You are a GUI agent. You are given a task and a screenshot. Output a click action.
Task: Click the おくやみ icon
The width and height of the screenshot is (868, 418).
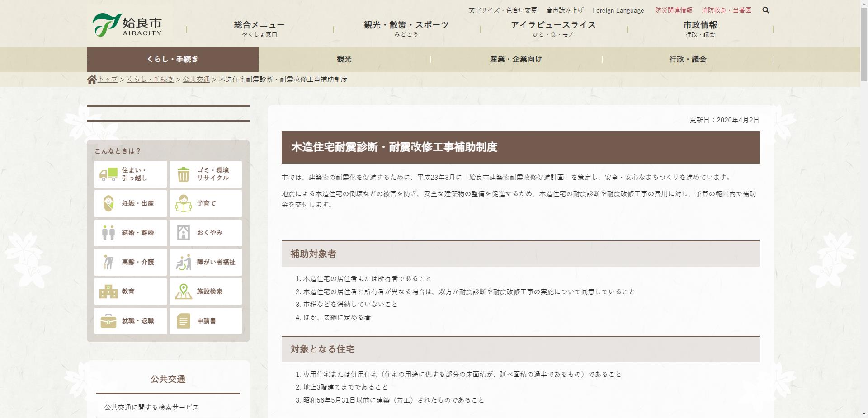pyautogui.click(x=183, y=233)
